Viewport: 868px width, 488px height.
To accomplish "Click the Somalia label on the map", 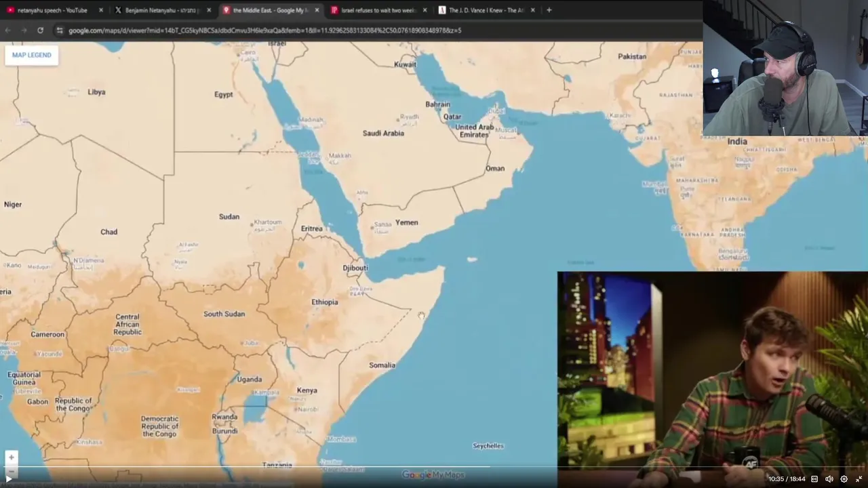I will pyautogui.click(x=382, y=365).
